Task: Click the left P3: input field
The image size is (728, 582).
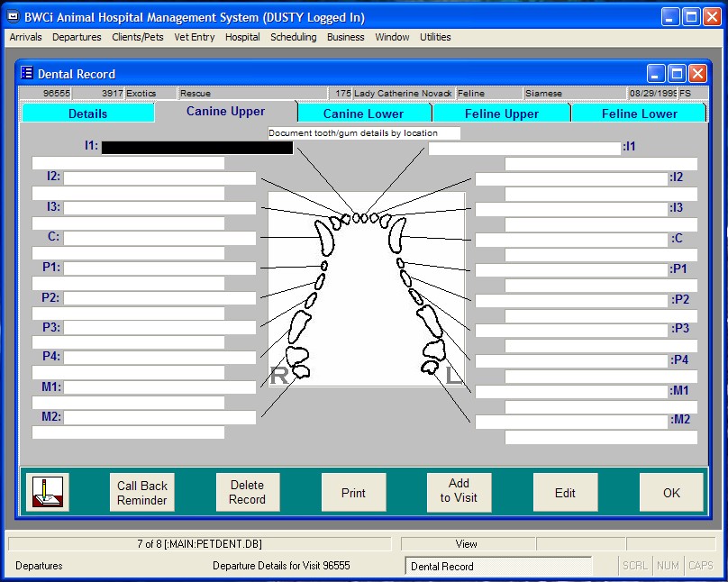Action: coord(159,328)
